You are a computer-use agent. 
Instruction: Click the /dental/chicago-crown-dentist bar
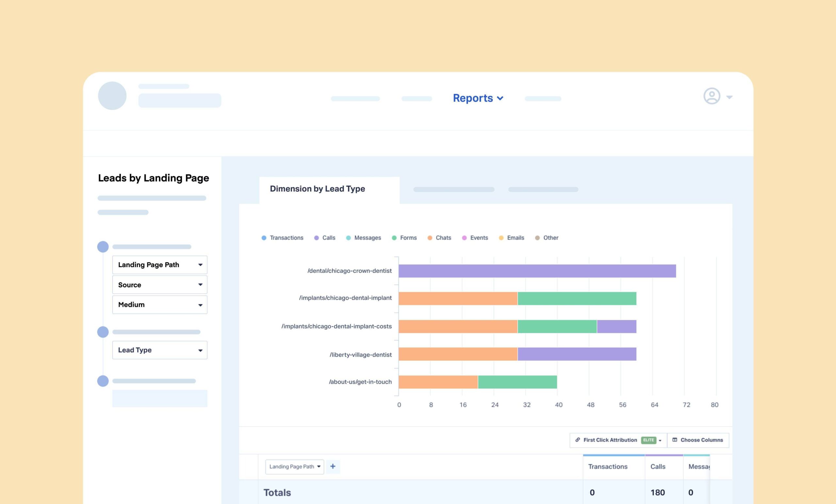click(537, 270)
